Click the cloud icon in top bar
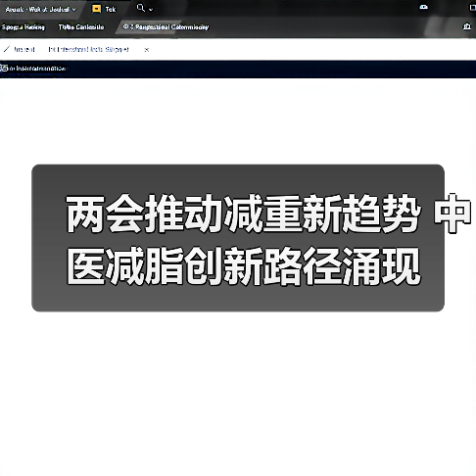476x476 pixels. pyautogui.click(x=424, y=7)
